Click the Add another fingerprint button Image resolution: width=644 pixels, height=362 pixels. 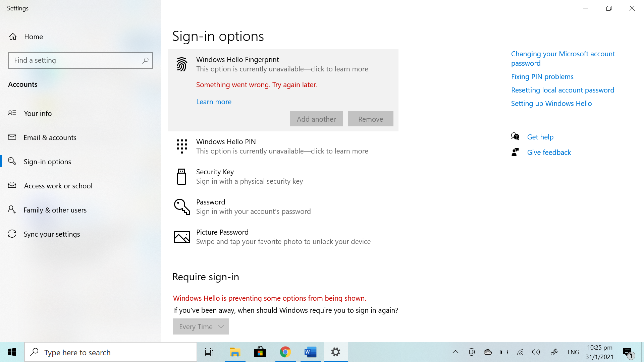click(x=316, y=119)
